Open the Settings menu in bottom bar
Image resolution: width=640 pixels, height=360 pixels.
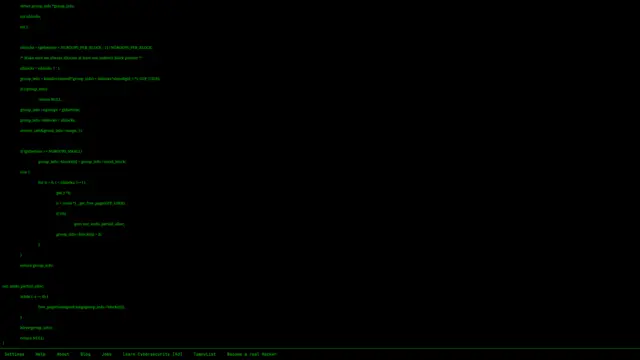pyautogui.click(x=14, y=354)
